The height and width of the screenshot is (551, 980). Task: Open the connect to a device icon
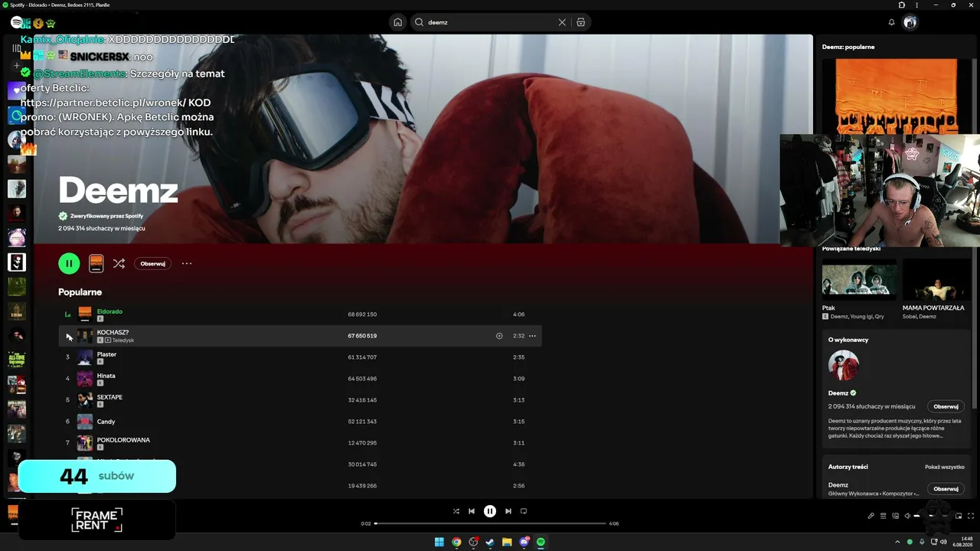tap(896, 516)
